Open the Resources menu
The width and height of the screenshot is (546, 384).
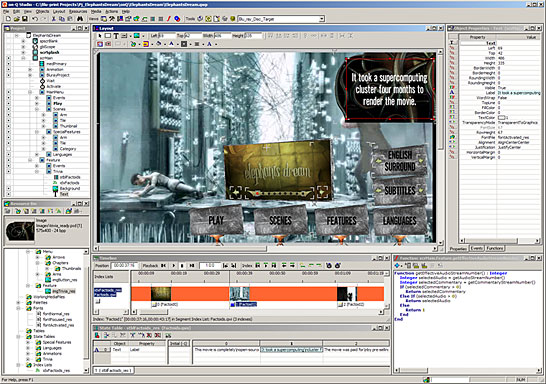78,11
